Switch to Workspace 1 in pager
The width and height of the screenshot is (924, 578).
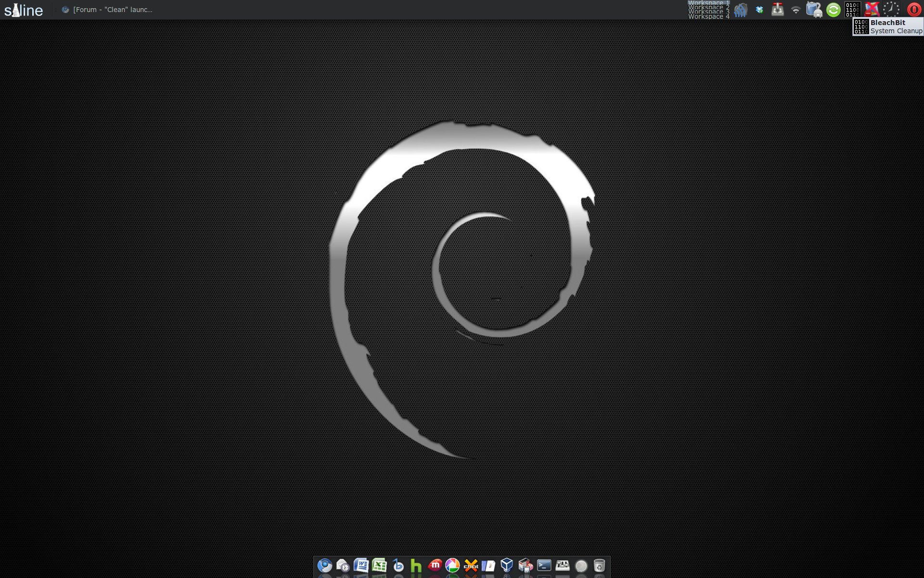click(x=708, y=2)
